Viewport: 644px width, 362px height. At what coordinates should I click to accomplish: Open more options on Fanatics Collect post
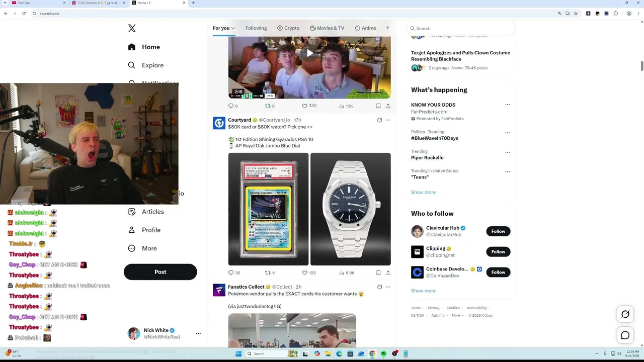(388, 287)
